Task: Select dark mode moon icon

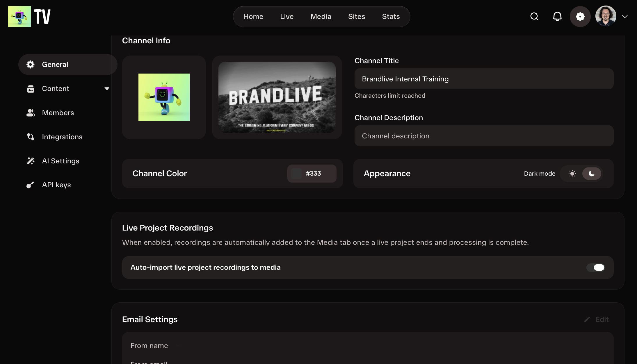Action: pyautogui.click(x=592, y=174)
